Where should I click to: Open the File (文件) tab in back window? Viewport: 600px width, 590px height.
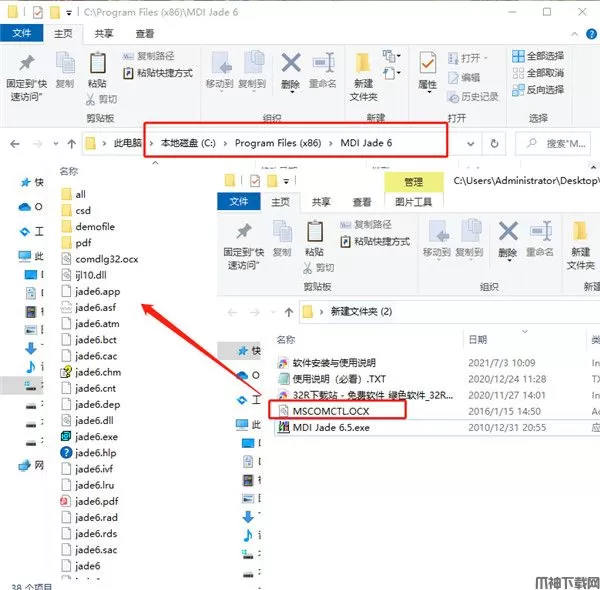pyautogui.click(x=21, y=33)
